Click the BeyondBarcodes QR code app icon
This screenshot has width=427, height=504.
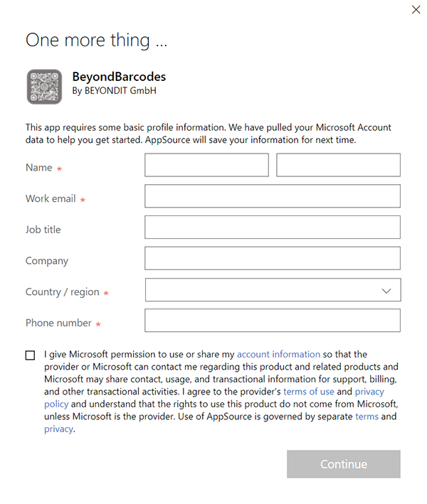click(44, 87)
